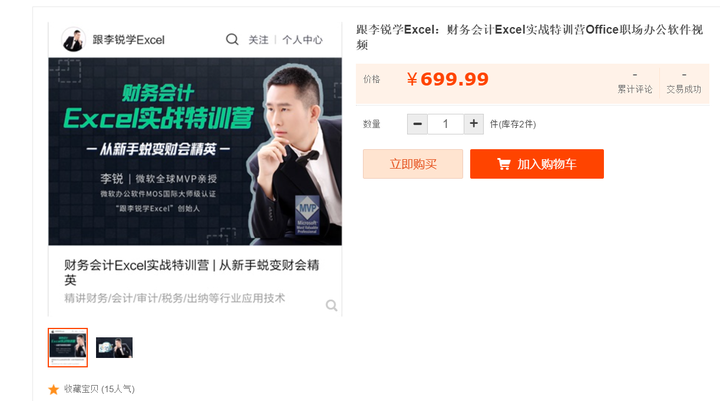Click the 立即购买 button
720x401 pixels.
[x=413, y=164]
